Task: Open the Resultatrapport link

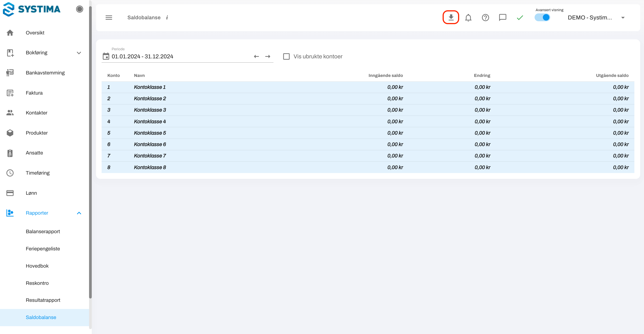Action: point(43,300)
